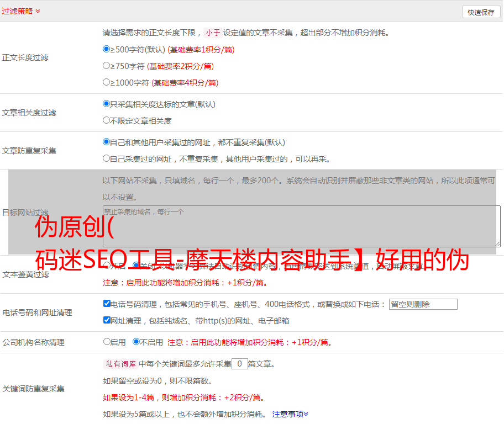Collapse the 过滤策略 section header
This screenshot has width=504, height=424.
coord(21,11)
